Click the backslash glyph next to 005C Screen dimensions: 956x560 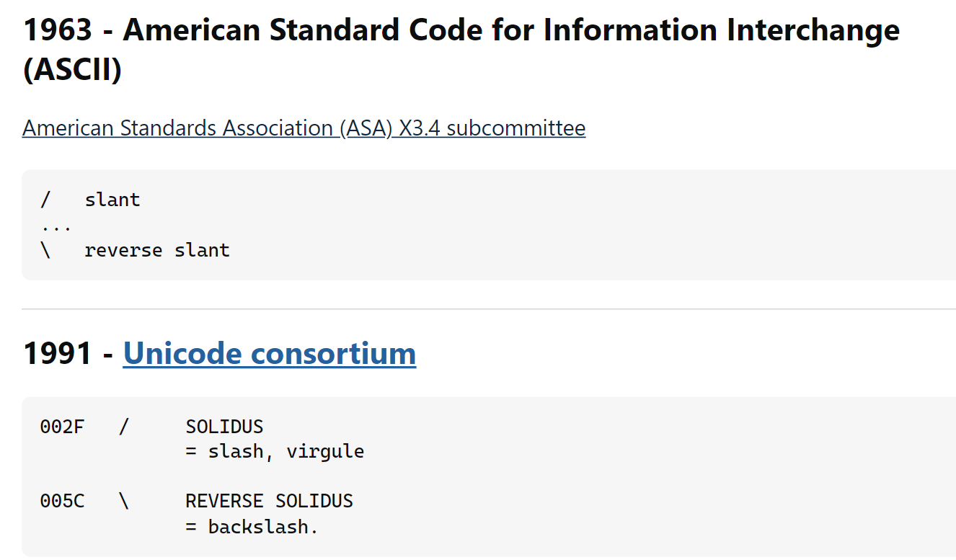pyautogui.click(x=124, y=501)
